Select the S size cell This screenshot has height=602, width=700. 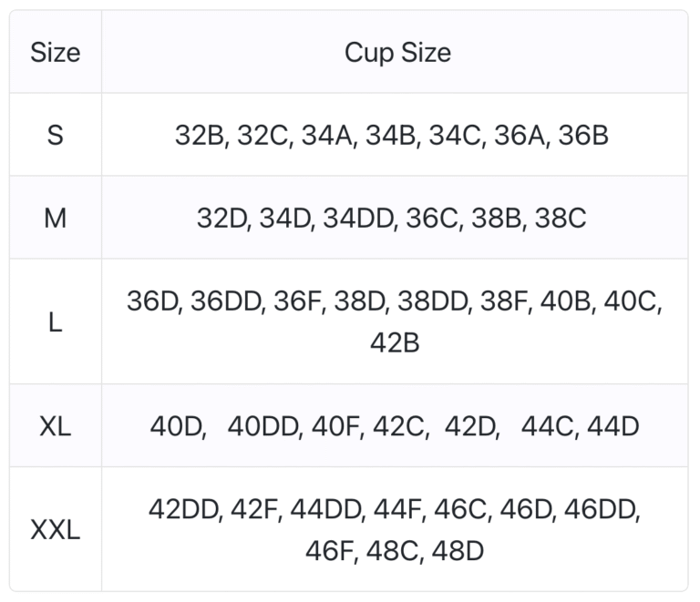[x=56, y=135]
